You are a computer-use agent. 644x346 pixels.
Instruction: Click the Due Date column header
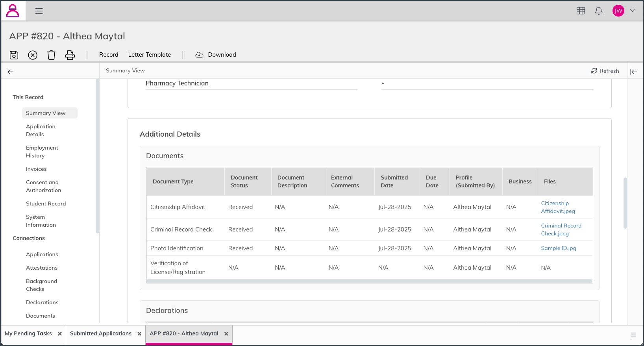[x=435, y=181]
